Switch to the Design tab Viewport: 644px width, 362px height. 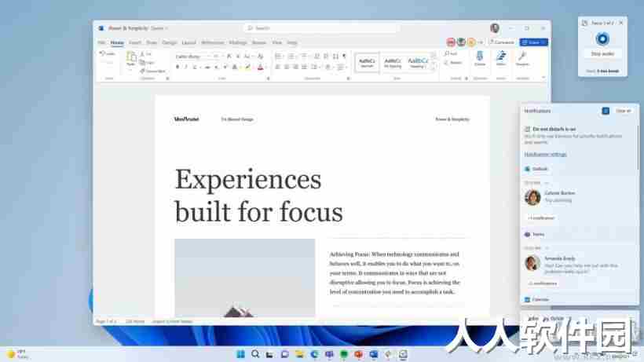point(169,42)
